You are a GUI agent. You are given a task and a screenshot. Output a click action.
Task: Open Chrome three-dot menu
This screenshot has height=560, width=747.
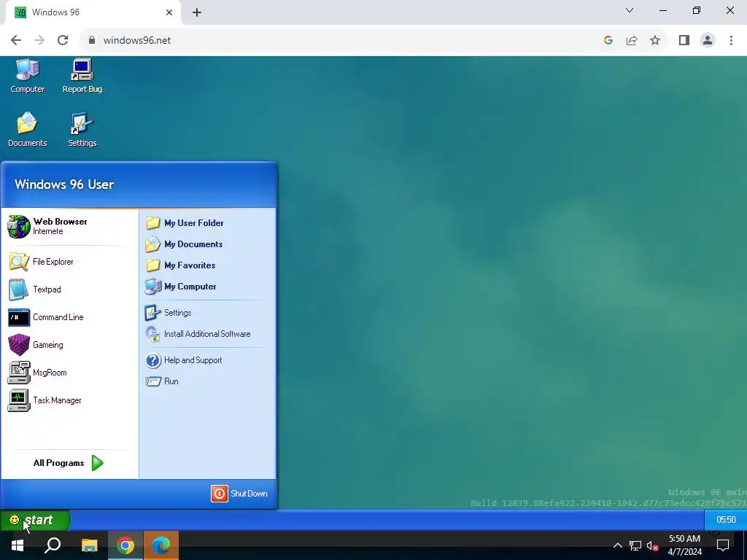[x=731, y=40]
